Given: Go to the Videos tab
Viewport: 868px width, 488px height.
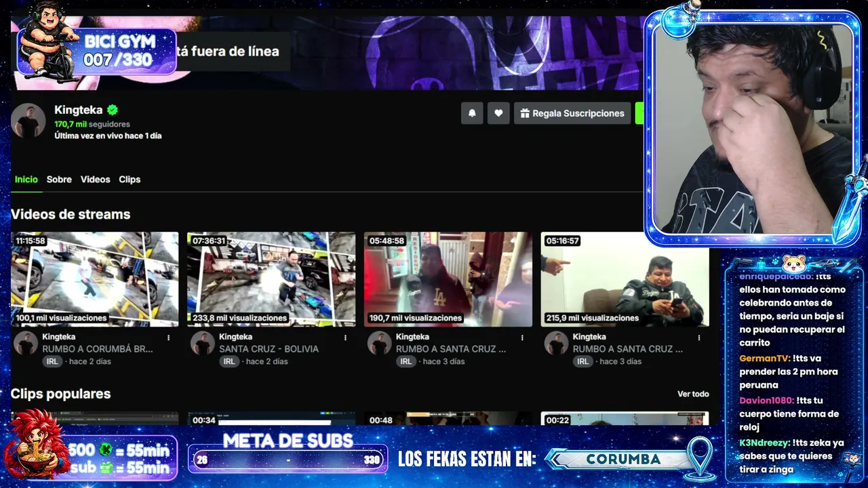Looking at the screenshot, I should [x=95, y=180].
